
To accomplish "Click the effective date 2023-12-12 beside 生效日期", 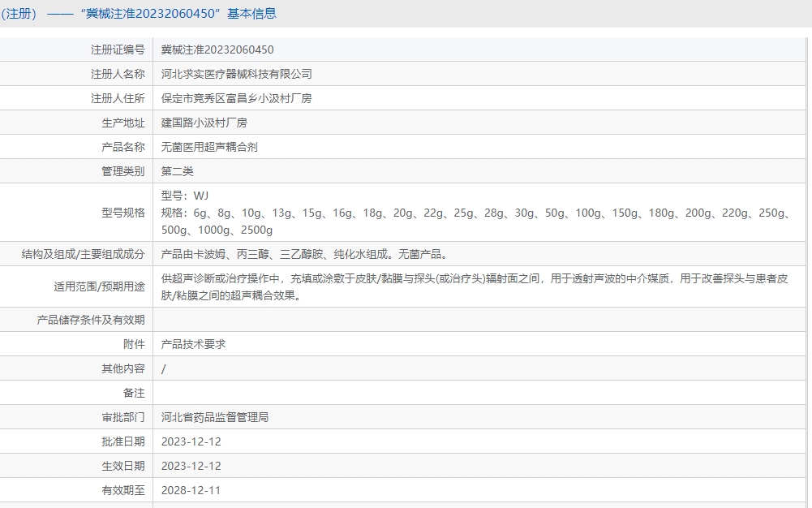I will click(191, 466).
